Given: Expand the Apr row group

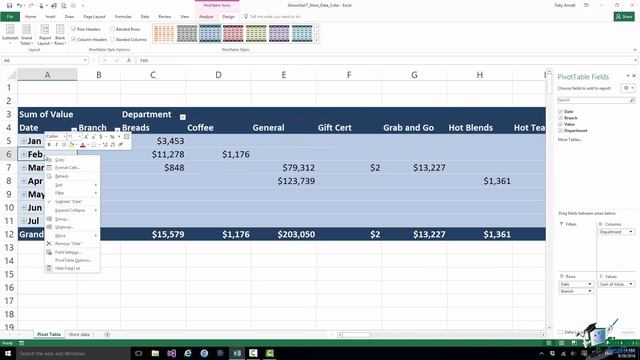Looking at the screenshot, I should pyautogui.click(x=24, y=181).
